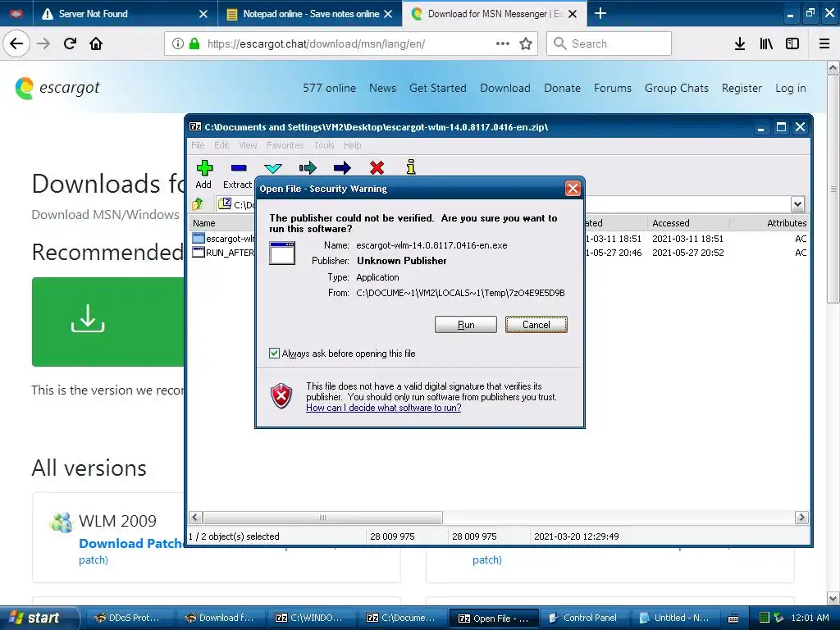Open the 7-Zip Favorites menu

click(285, 145)
